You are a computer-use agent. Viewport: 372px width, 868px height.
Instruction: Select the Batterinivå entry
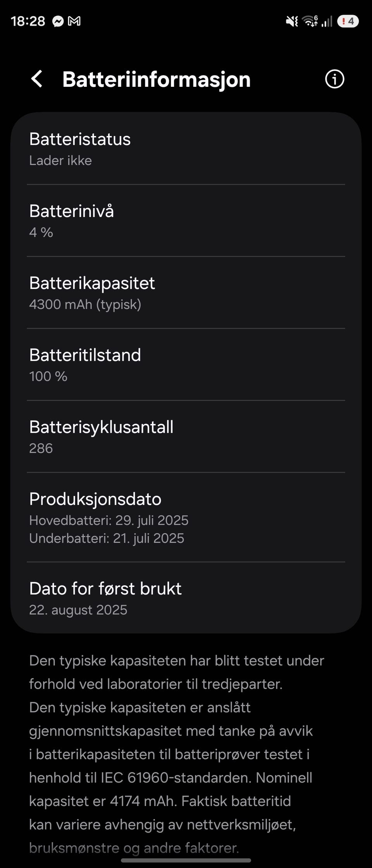(x=186, y=221)
